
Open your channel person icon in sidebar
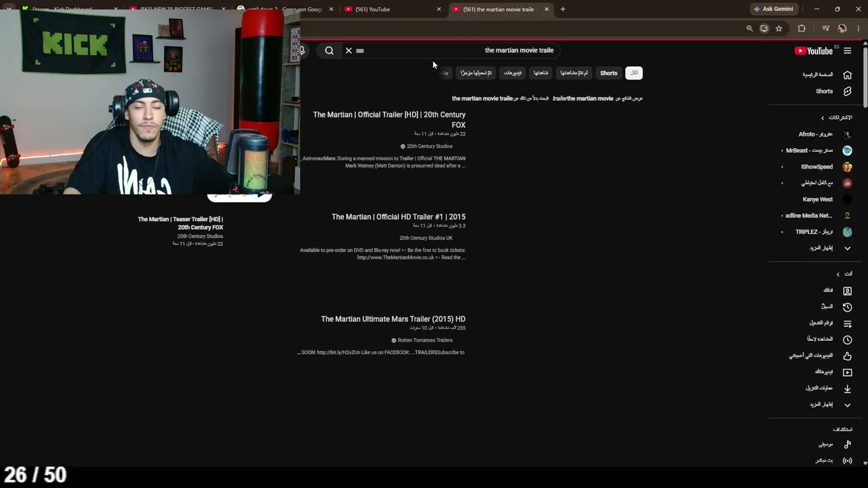click(x=847, y=291)
